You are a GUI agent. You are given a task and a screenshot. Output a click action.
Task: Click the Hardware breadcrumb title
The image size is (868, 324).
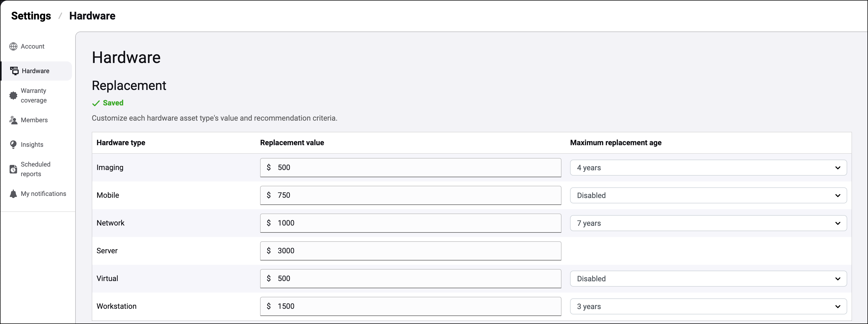[x=92, y=16]
